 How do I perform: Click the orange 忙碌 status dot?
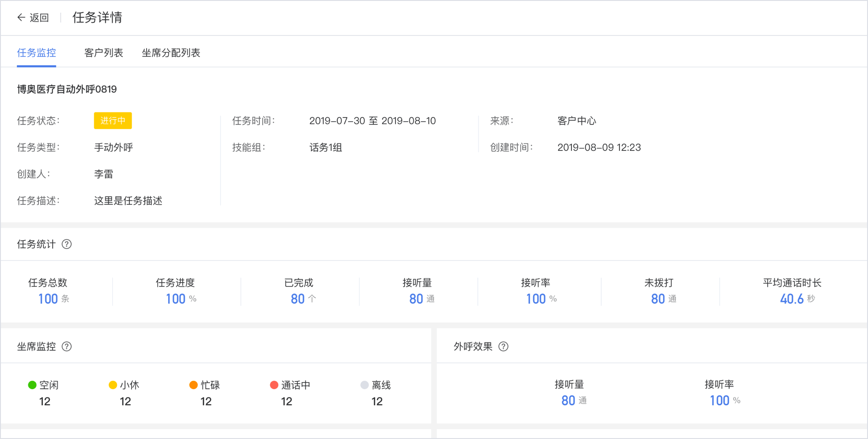193,385
